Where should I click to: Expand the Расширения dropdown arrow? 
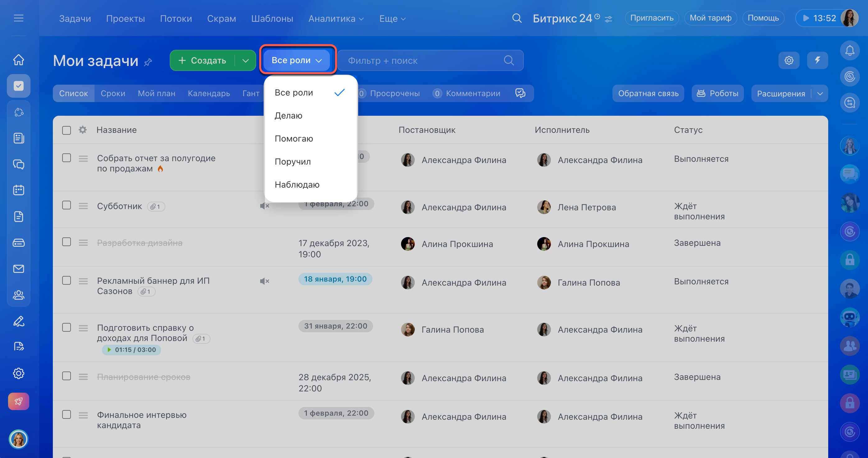[820, 94]
